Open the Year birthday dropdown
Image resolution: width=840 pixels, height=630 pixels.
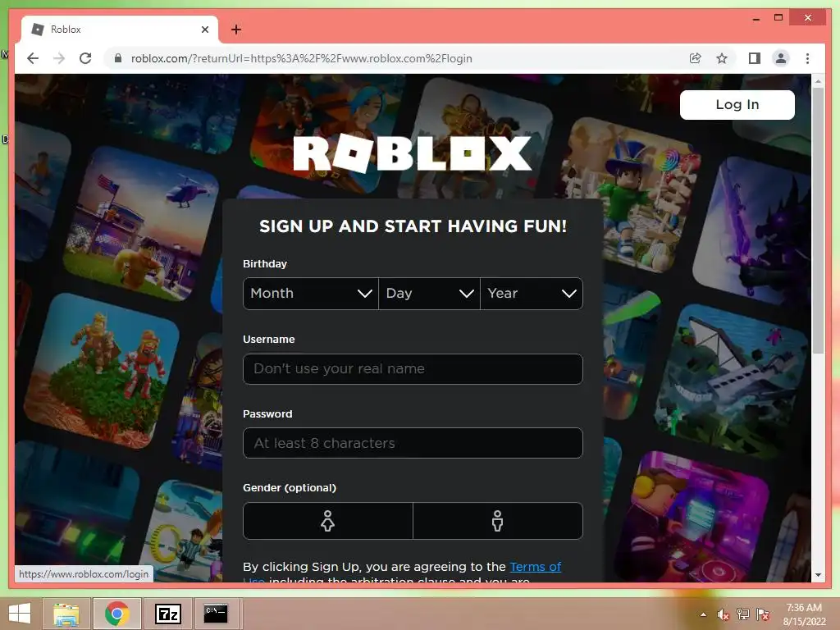click(532, 294)
